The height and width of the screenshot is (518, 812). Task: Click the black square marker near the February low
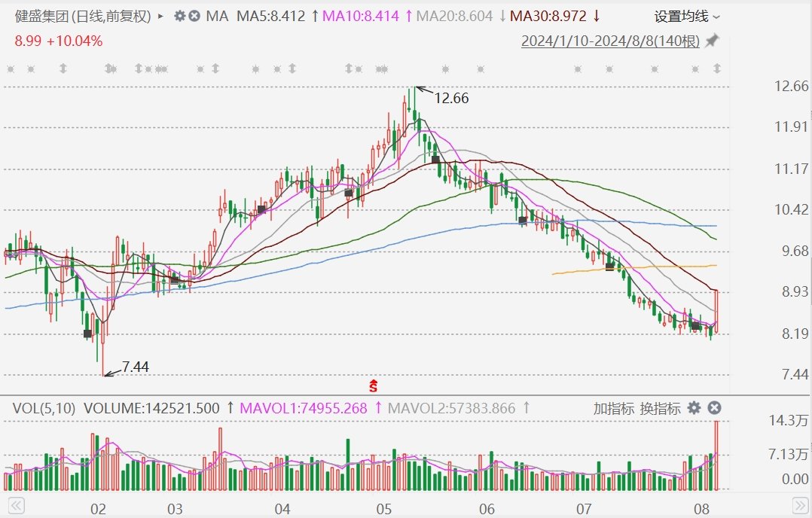[x=88, y=334]
